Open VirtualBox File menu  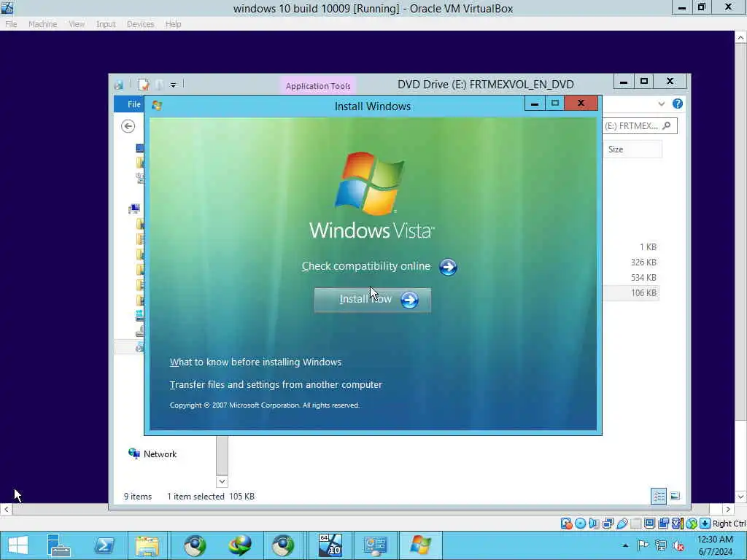click(11, 24)
